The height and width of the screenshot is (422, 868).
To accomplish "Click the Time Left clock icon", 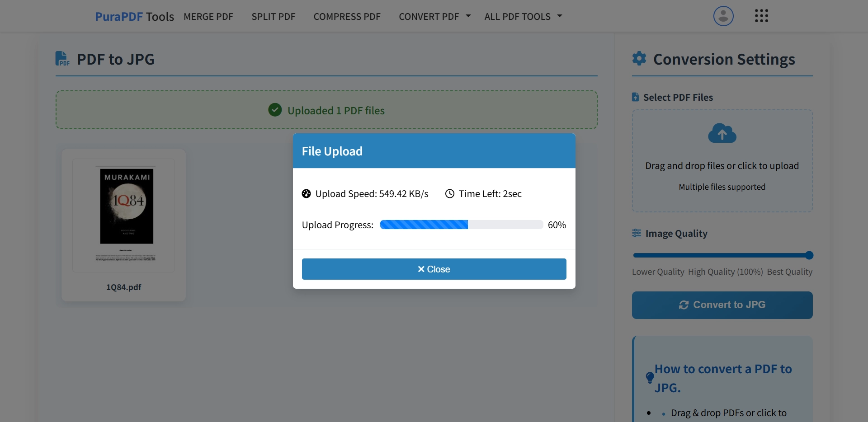I will [449, 194].
